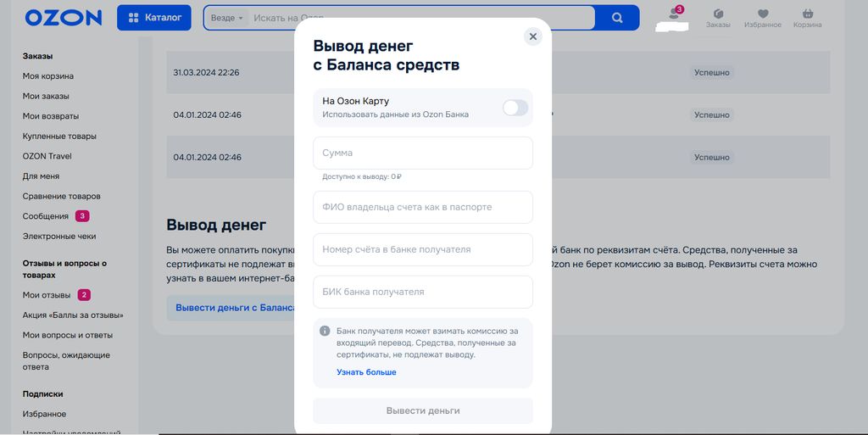Image resolution: width=868 pixels, height=435 pixels.
Task: Open Мои вопросы и ответы link
Action: coord(68,335)
